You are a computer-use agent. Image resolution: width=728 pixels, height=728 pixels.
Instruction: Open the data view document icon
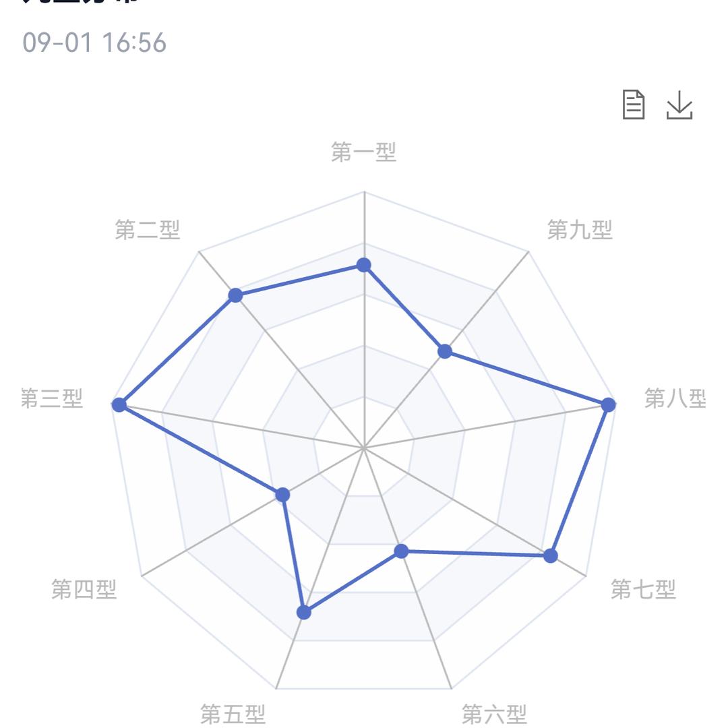point(633,105)
